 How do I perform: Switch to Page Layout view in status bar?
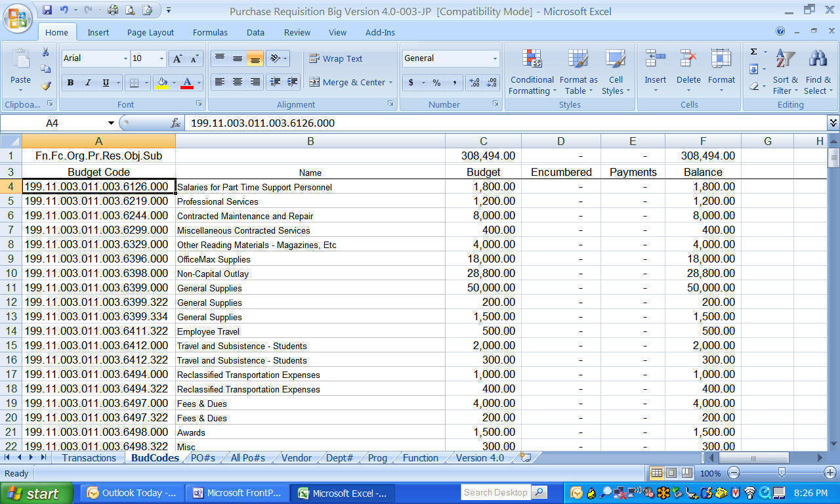[671, 472]
